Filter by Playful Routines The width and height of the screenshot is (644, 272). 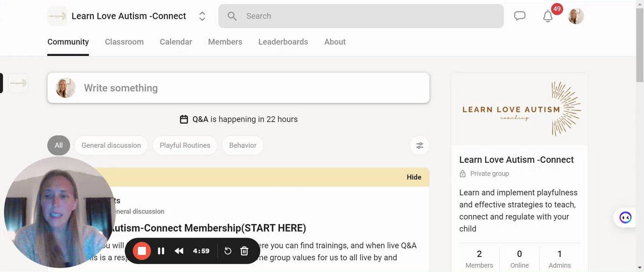coord(185,145)
